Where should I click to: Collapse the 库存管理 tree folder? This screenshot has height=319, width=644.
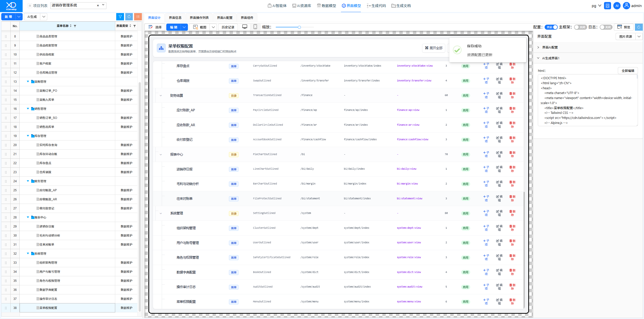(x=28, y=136)
